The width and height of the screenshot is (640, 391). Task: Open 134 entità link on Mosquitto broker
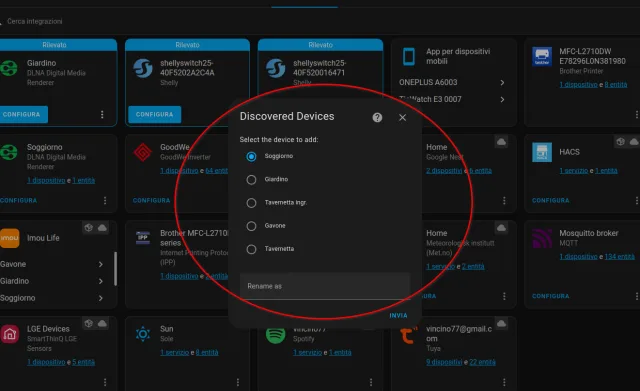(x=620, y=257)
